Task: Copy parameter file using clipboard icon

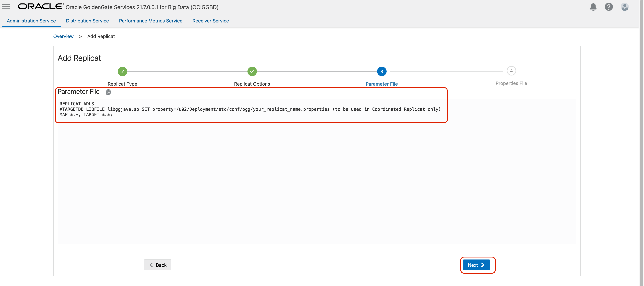Action: click(108, 92)
